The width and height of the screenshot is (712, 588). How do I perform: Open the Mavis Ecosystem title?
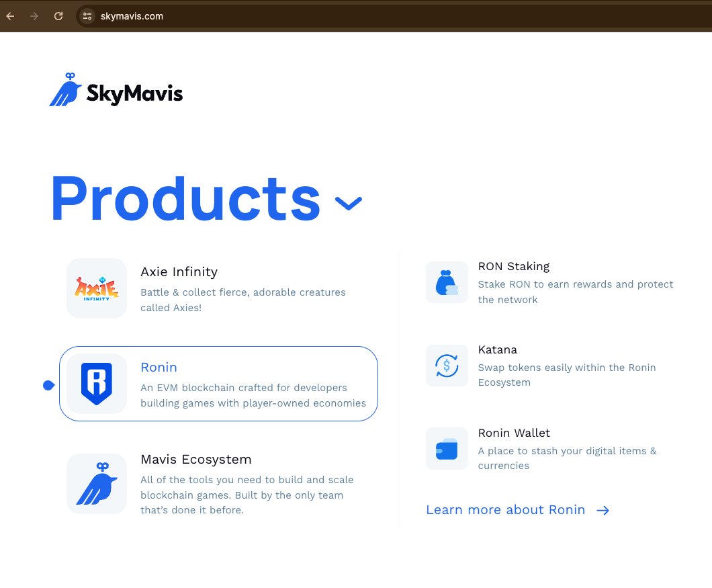tap(195, 460)
